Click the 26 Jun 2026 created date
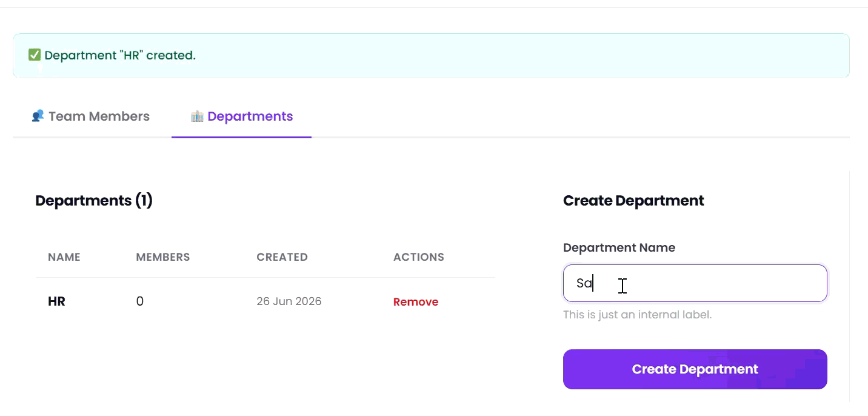This screenshot has height=416, width=868. tap(289, 301)
